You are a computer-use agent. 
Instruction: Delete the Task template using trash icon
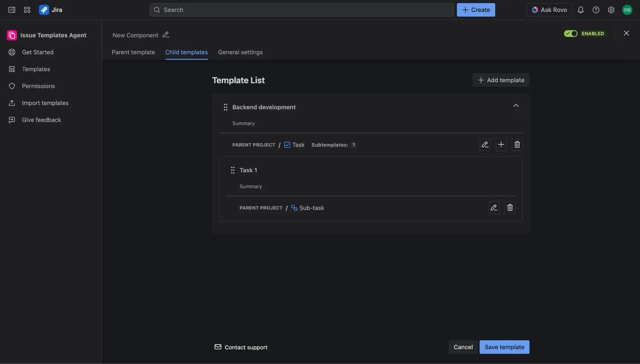pyautogui.click(x=517, y=144)
